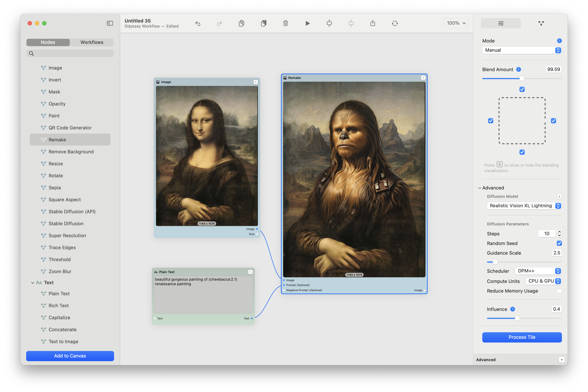Click the share/export icon in the toolbar
The image size is (588, 392).
tap(373, 23)
